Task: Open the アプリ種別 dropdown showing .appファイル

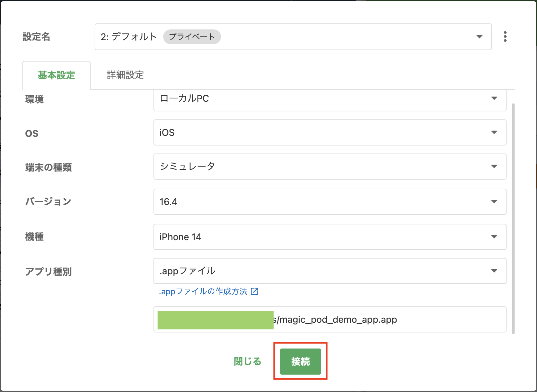Action: 330,271
